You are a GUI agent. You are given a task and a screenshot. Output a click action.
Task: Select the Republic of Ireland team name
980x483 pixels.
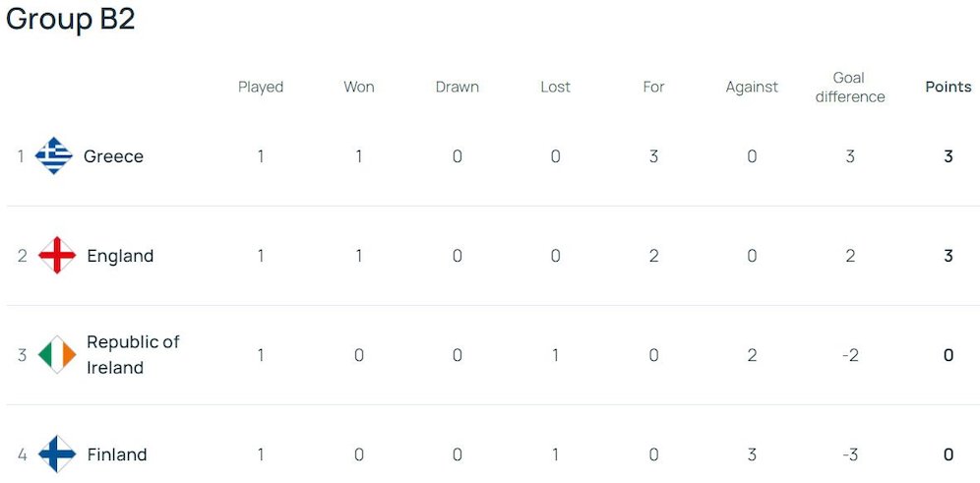[133, 355]
